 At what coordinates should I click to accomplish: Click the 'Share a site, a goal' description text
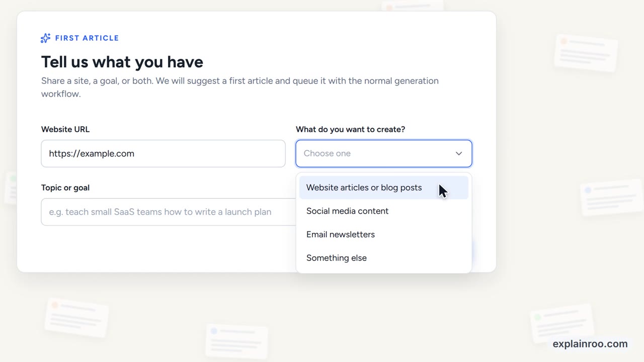coord(240,87)
